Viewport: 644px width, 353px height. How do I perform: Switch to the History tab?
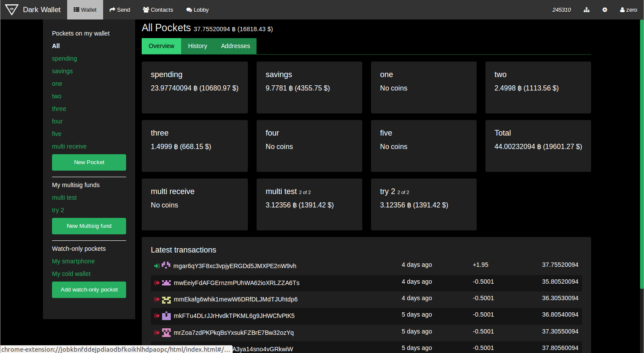point(197,46)
